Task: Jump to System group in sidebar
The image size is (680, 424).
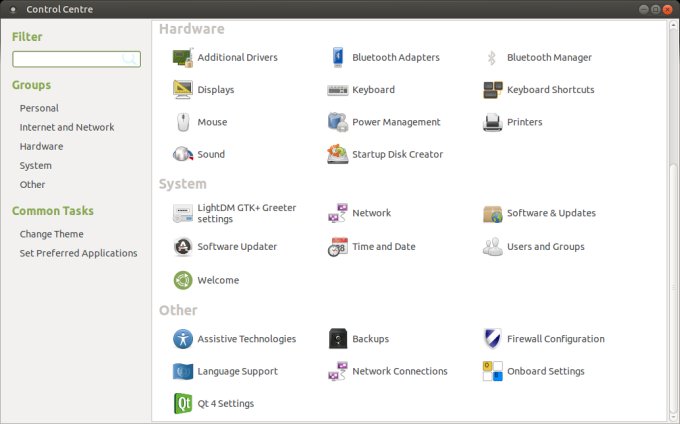Action: (x=36, y=166)
